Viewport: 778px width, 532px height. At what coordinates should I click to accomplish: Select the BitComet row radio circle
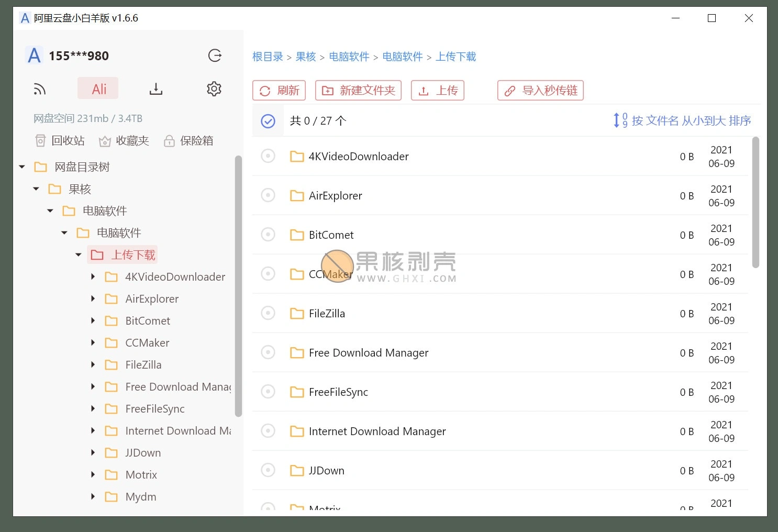pyautogui.click(x=268, y=235)
